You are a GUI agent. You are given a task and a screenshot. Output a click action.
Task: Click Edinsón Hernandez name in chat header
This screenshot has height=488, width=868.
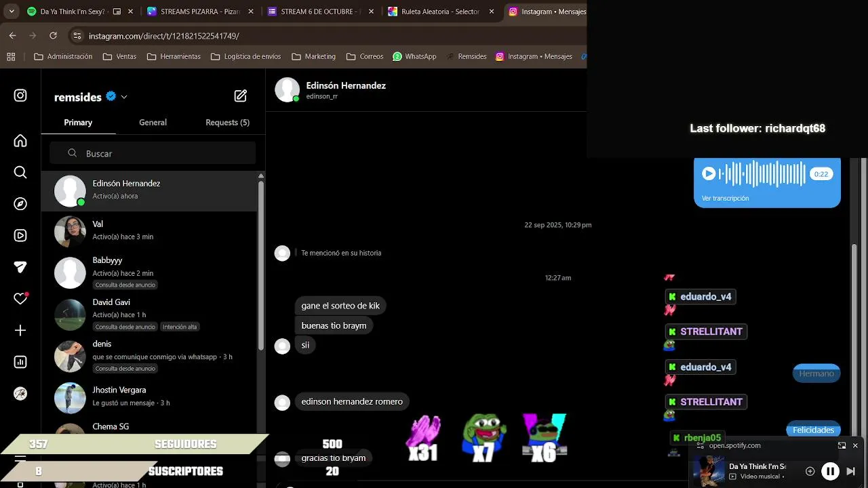click(x=346, y=85)
